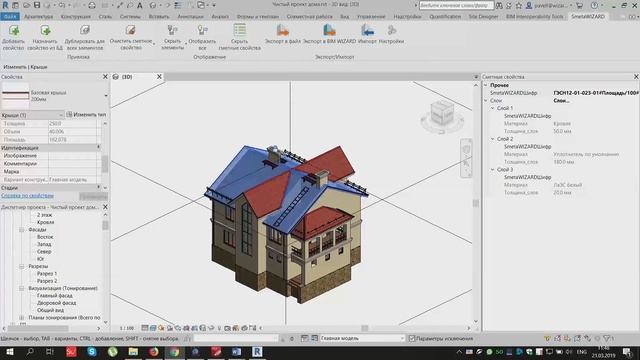Viewport: 640px width, 360px height.
Task: Close the Диспетчер проекта panel
Action: pyautogui.click(x=105, y=207)
